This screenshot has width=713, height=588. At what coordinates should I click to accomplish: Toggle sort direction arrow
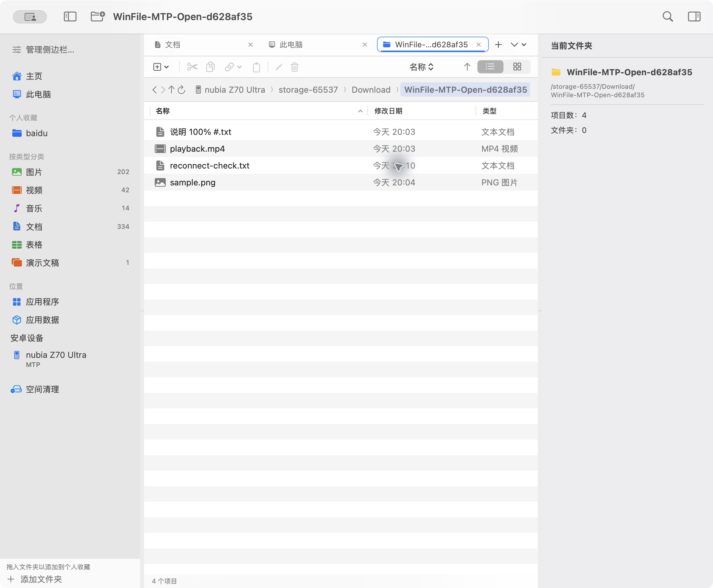[467, 67]
